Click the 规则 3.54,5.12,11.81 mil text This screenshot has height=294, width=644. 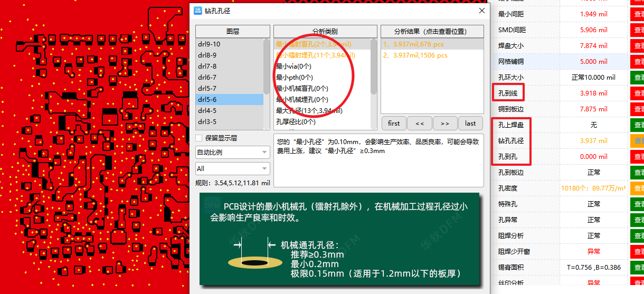pos(233,183)
